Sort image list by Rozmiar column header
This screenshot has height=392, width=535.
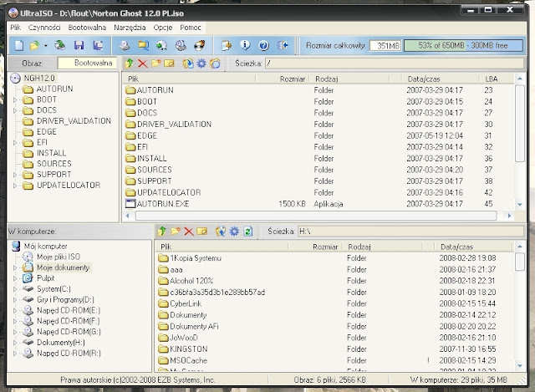click(x=283, y=79)
